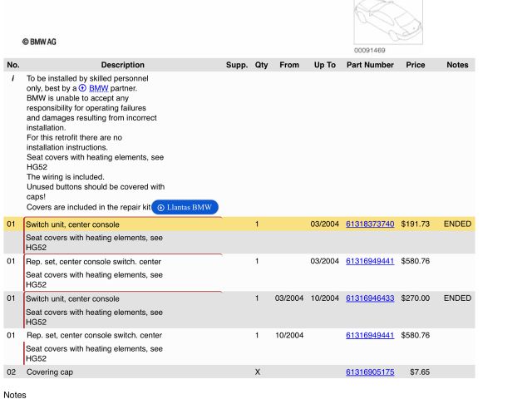Click the $270.00 price cell
This screenshot has height=399, width=532.
(415, 298)
